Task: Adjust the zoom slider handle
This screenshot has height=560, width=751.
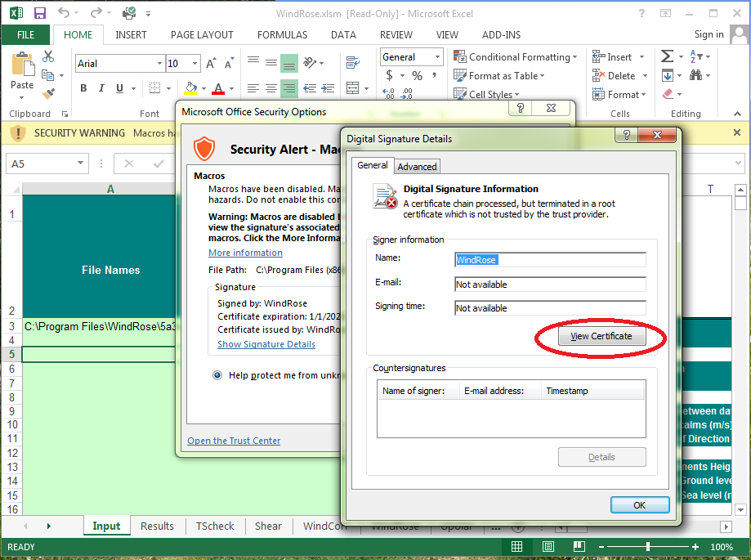Action: coord(647,547)
